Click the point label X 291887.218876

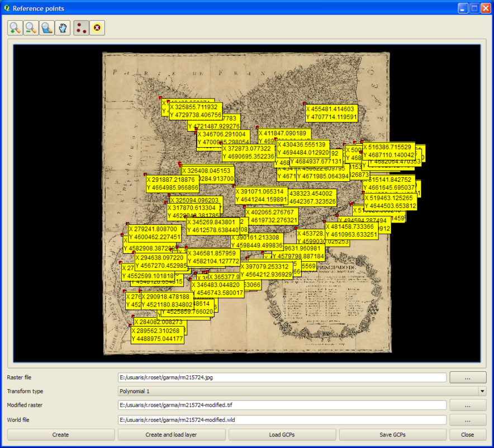(172, 184)
